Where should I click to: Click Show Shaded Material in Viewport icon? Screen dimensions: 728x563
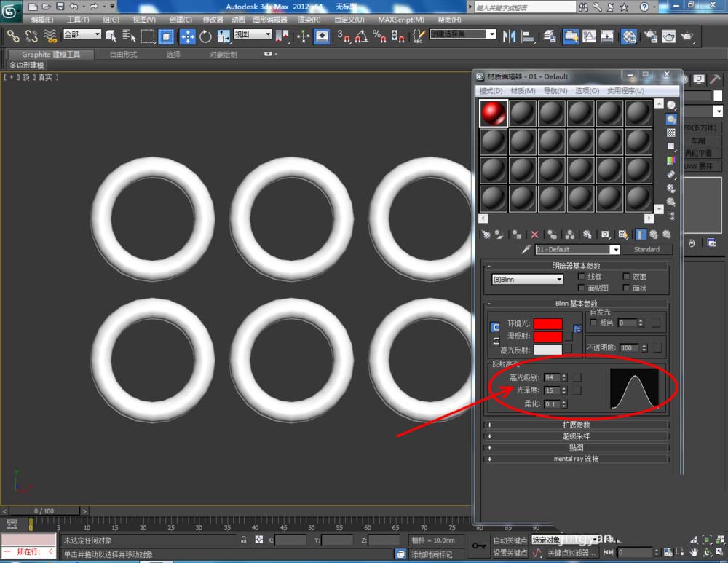pyautogui.click(x=623, y=235)
